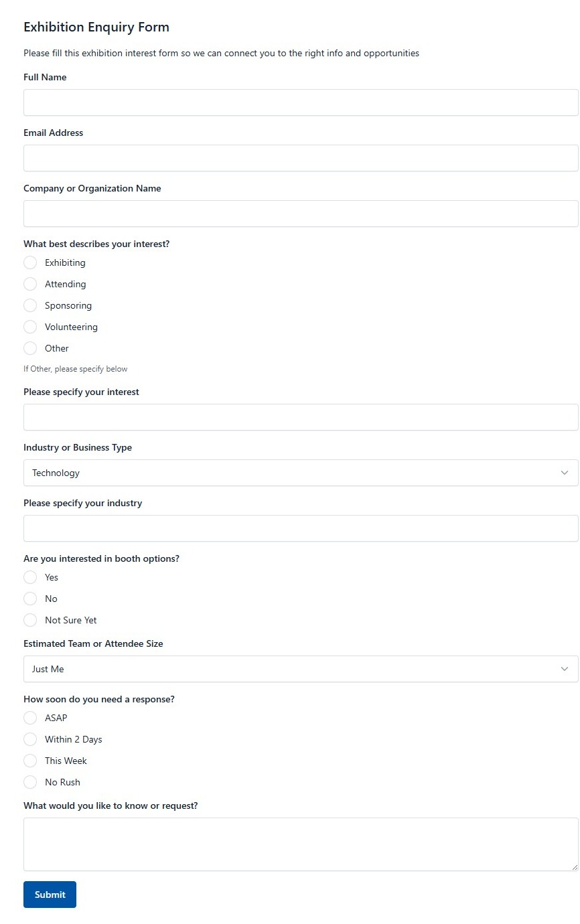Select the Other interest option
Viewport: 580px width, 924px height.
(30, 348)
